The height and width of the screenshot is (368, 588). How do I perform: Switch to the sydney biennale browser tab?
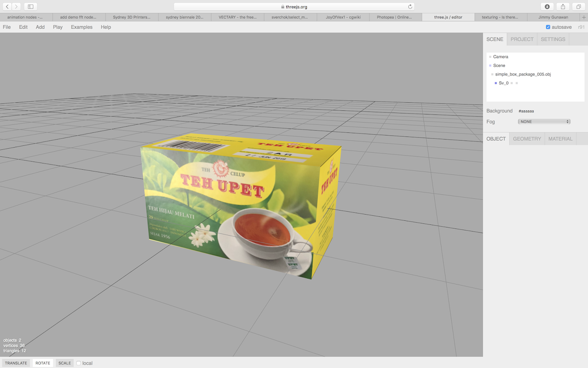[185, 17]
